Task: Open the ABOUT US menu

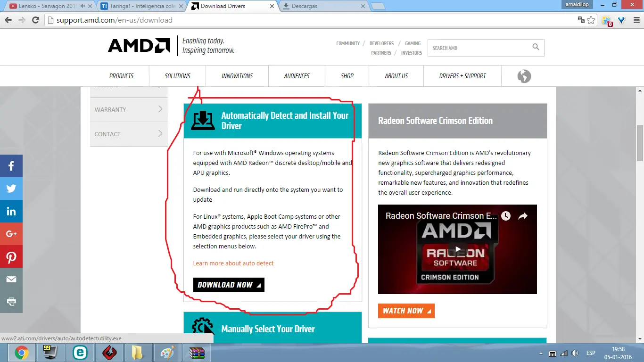Action: click(396, 76)
